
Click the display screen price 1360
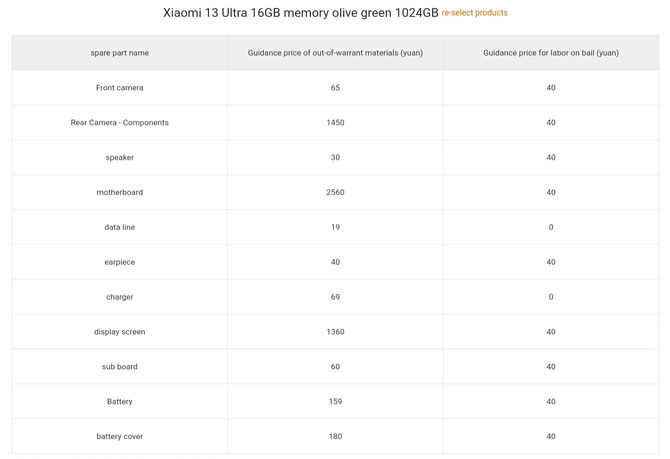click(x=335, y=332)
